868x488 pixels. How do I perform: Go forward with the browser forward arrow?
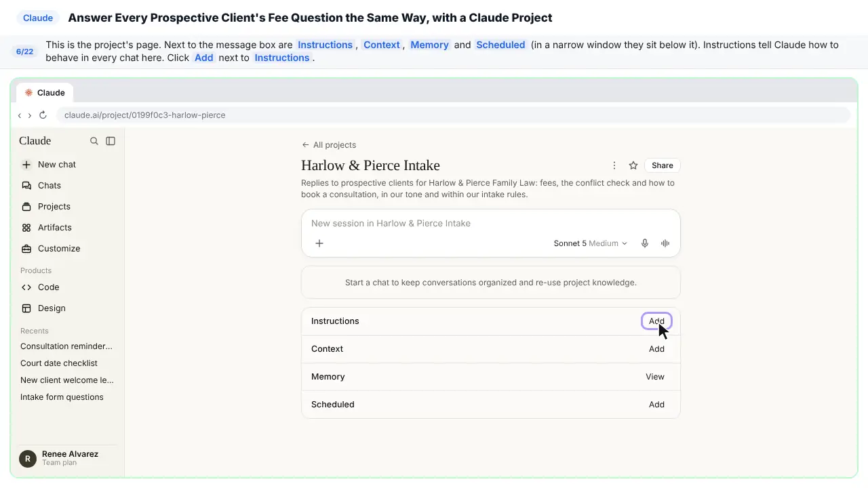(x=30, y=115)
